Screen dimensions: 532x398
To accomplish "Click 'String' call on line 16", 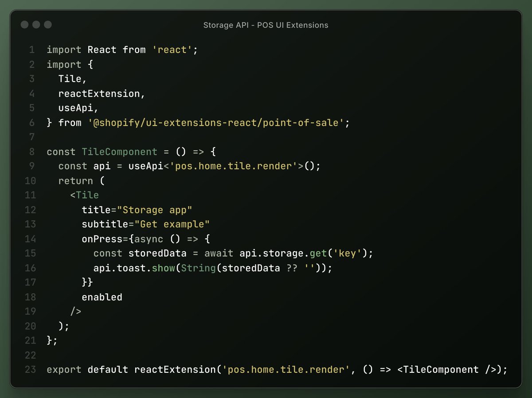I will pos(198,268).
